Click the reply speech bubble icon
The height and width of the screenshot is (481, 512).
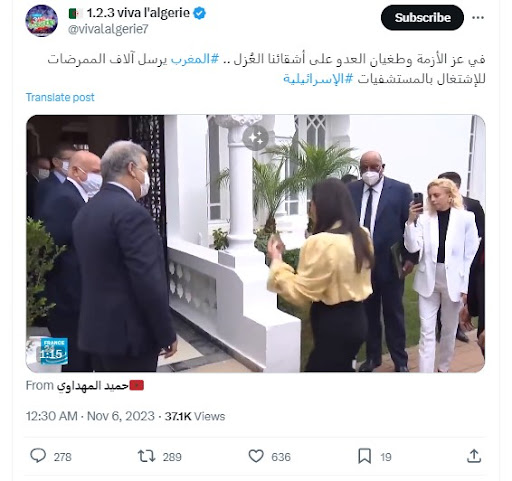pyautogui.click(x=38, y=456)
